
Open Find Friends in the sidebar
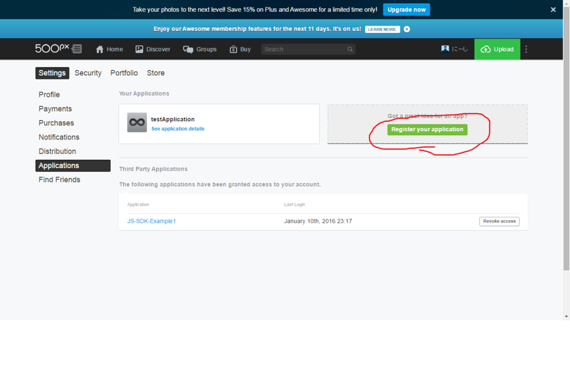tap(59, 180)
